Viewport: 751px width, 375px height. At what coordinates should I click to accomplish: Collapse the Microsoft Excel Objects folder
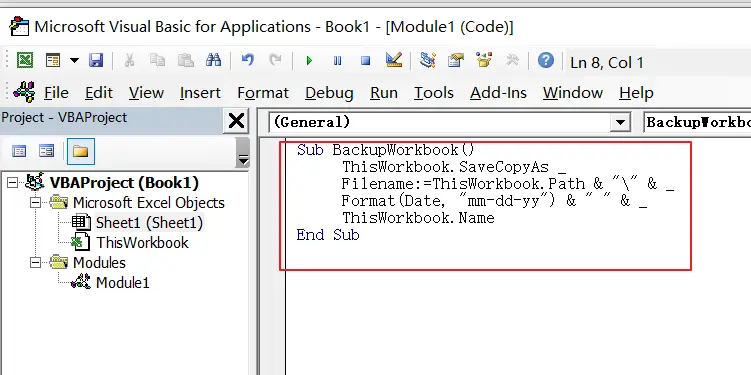[35, 203]
